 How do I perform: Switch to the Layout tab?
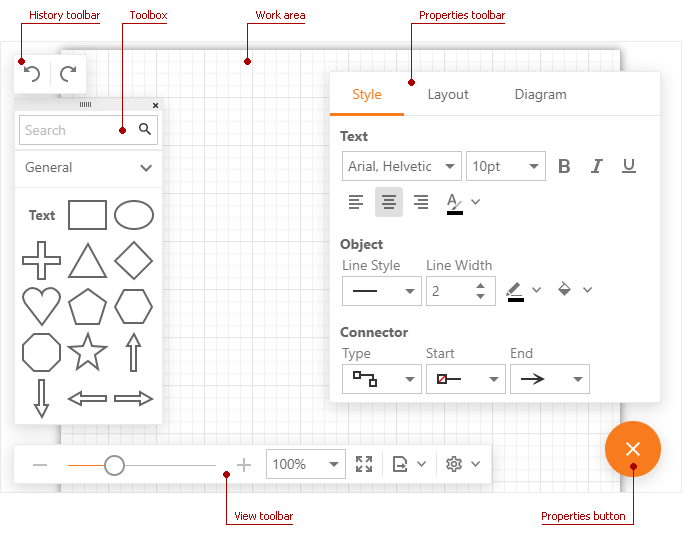click(448, 95)
